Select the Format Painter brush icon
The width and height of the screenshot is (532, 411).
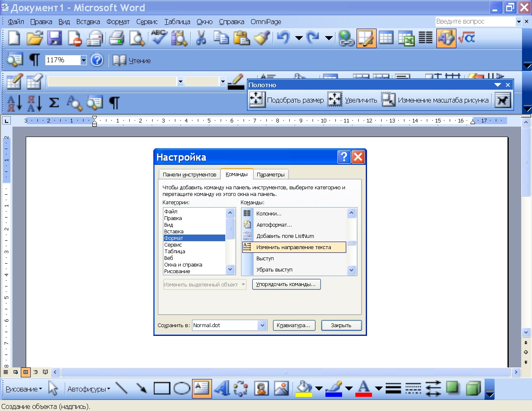pos(262,39)
